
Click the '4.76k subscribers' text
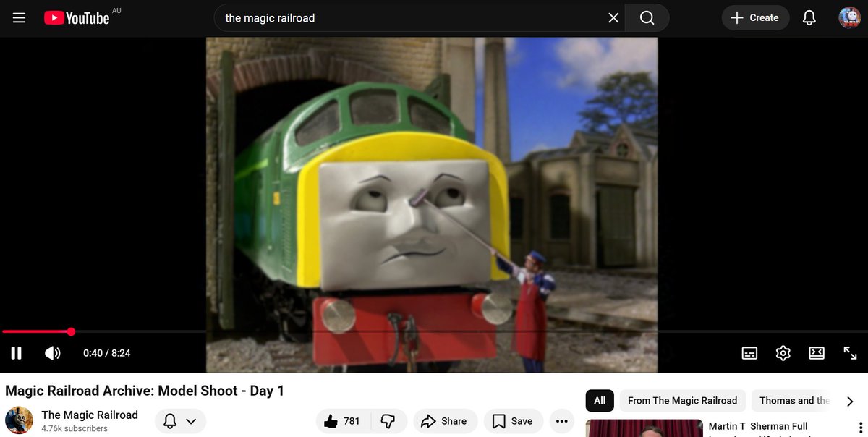tap(75, 428)
